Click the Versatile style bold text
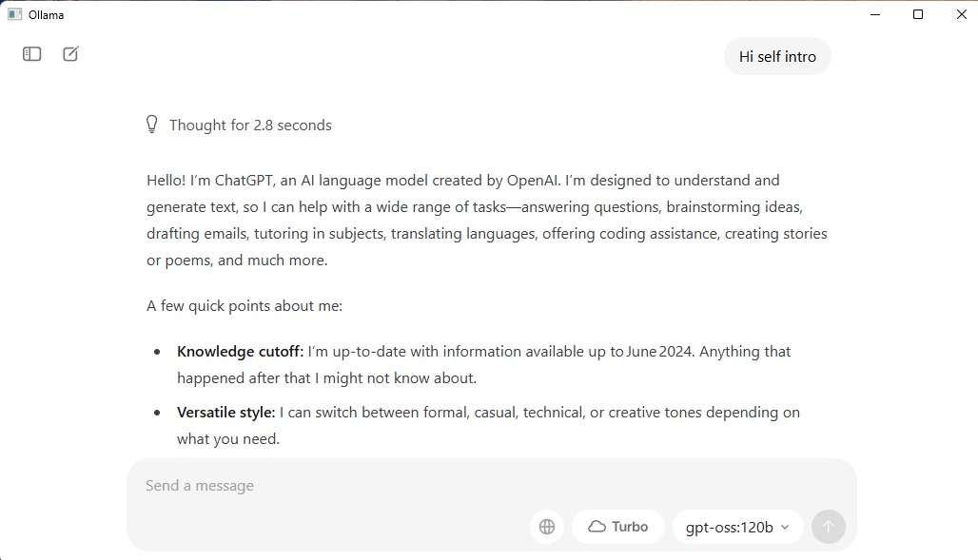The width and height of the screenshot is (978, 560). [225, 413]
